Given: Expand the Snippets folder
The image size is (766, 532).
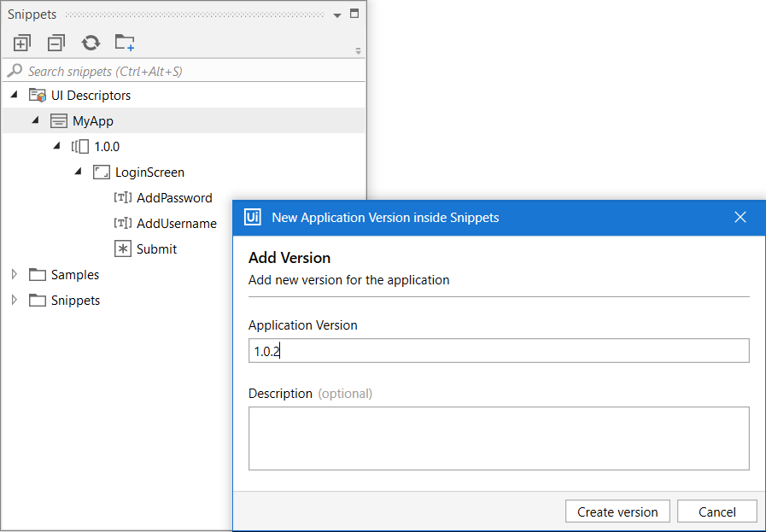Looking at the screenshot, I should [15, 301].
